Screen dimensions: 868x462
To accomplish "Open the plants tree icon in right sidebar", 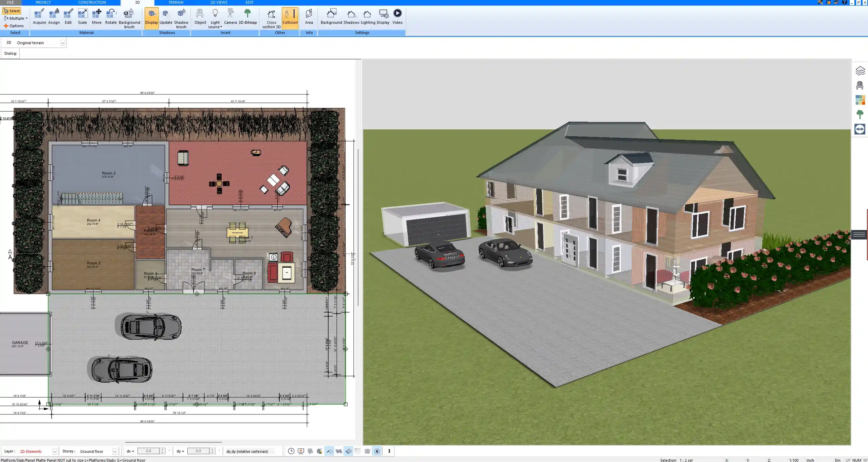I will click(x=860, y=114).
